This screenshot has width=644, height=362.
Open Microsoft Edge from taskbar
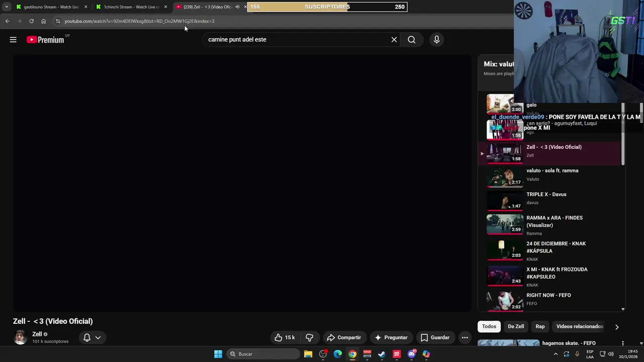pos(338,354)
